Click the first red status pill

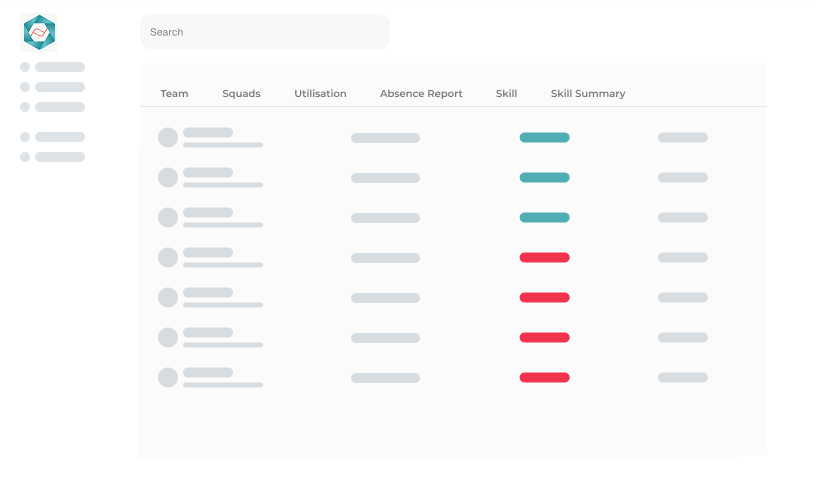tap(544, 258)
